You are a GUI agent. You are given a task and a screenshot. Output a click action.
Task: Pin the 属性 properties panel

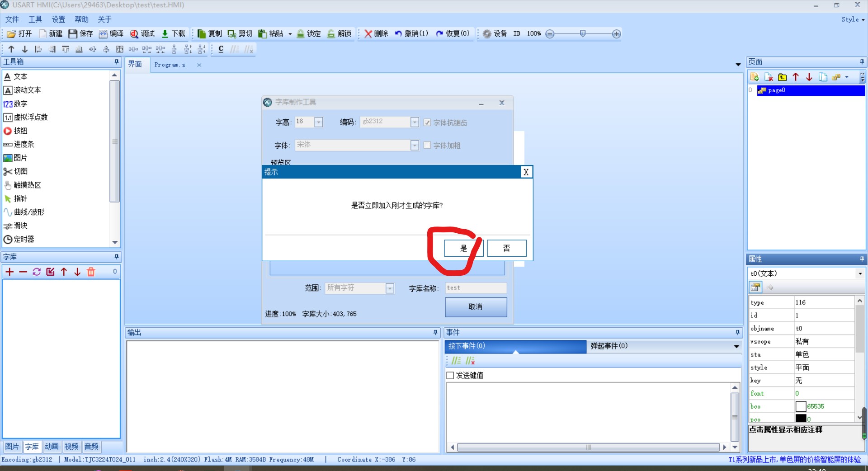(x=862, y=259)
